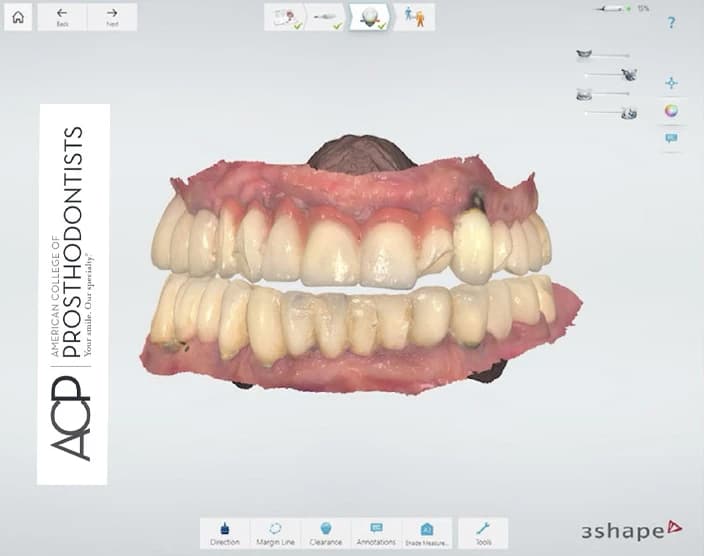Adjust the lower preparation scan transparency slider
Image resolution: width=704 pixels, height=556 pixels.
point(603,114)
